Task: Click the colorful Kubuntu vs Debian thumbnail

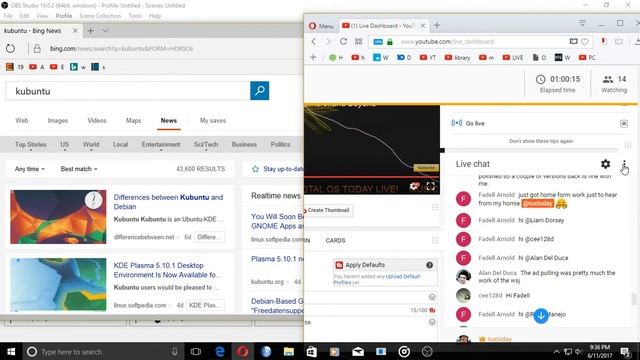Action: [x=58, y=217]
